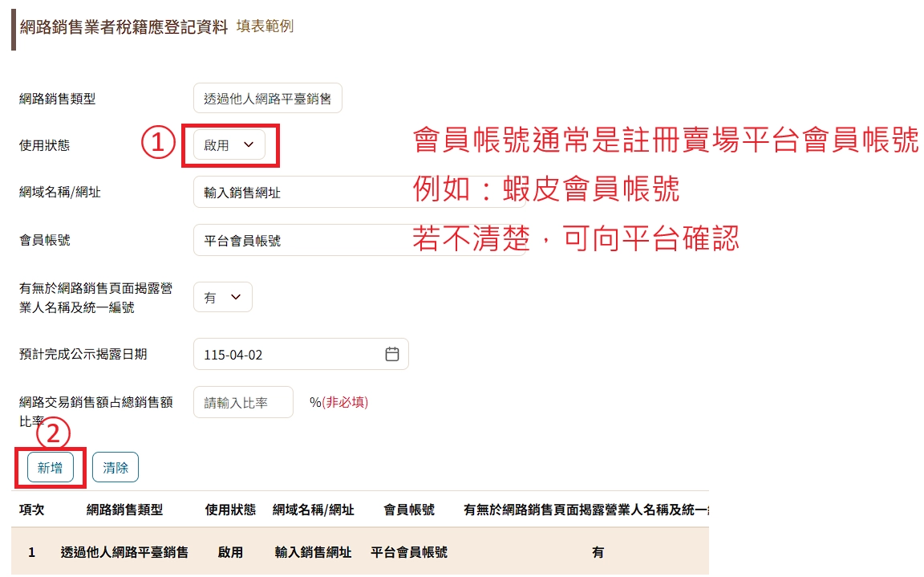Click 透過他人網路平臺銷售 cell in table row 1

coord(124,552)
